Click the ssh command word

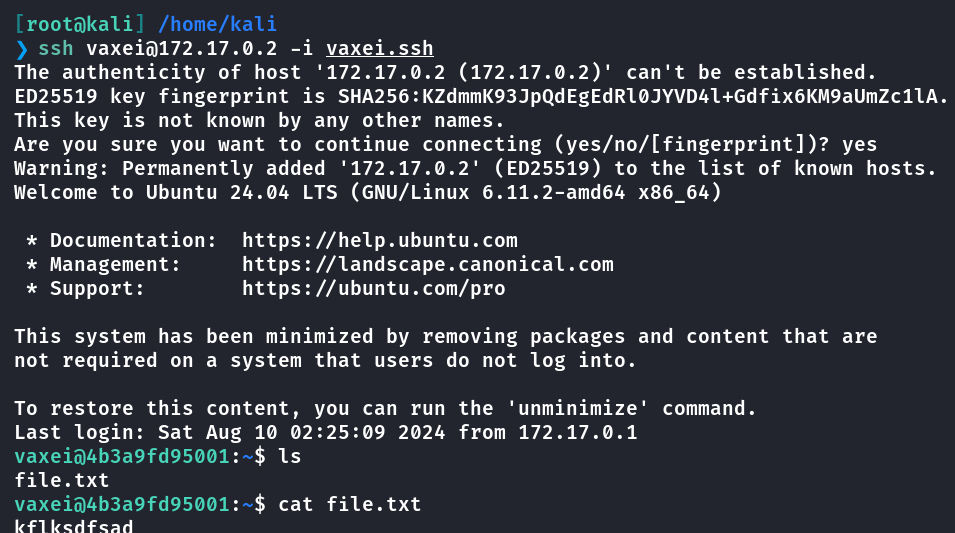tap(56, 49)
